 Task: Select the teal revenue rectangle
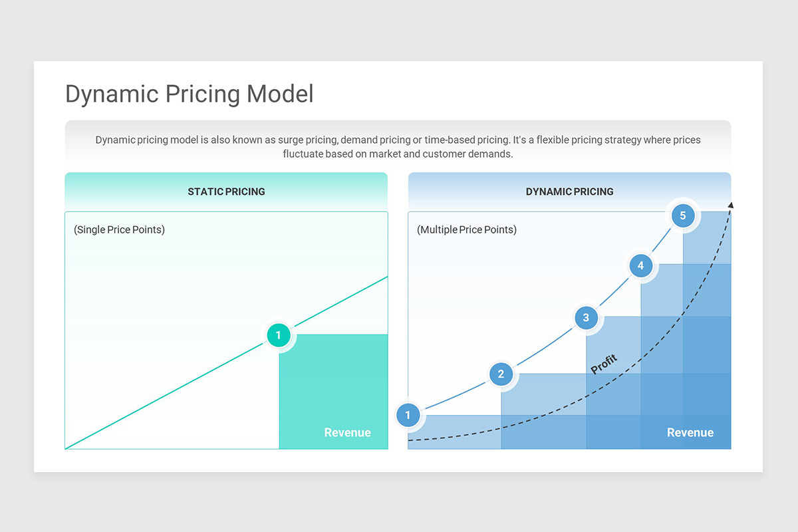click(333, 392)
